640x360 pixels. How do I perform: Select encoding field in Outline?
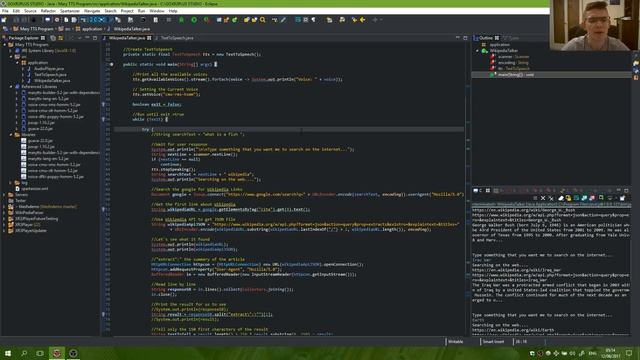tap(513, 63)
